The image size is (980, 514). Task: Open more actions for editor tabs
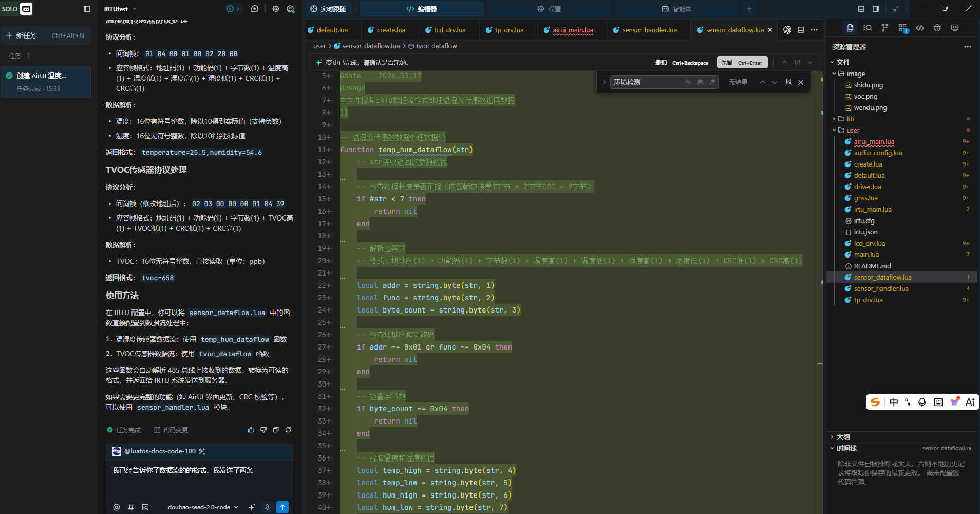(x=814, y=30)
